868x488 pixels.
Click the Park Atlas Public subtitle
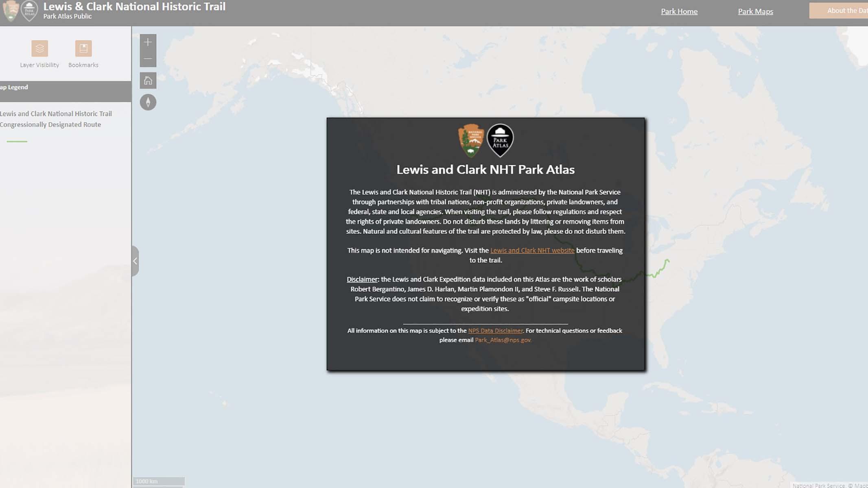68,17
